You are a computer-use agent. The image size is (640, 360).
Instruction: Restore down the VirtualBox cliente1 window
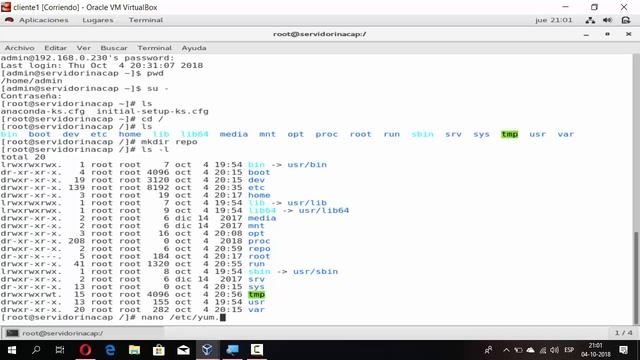point(594,7)
